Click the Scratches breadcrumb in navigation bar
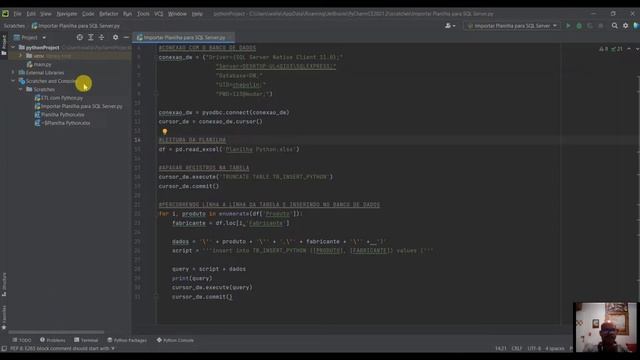The width and height of the screenshot is (640, 360). click(x=14, y=26)
